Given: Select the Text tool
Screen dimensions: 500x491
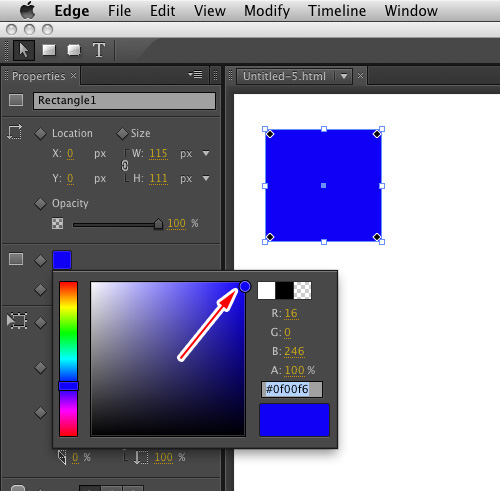Looking at the screenshot, I should pos(99,50).
